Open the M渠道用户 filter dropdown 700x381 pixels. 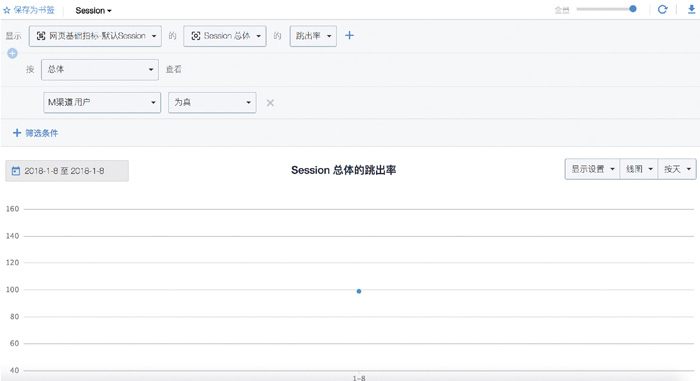[102, 102]
